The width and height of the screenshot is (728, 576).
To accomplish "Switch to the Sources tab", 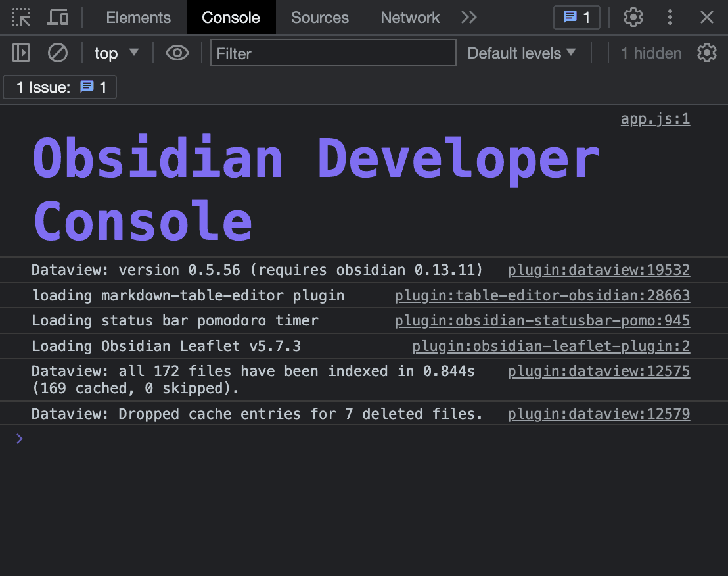I will (x=320, y=18).
